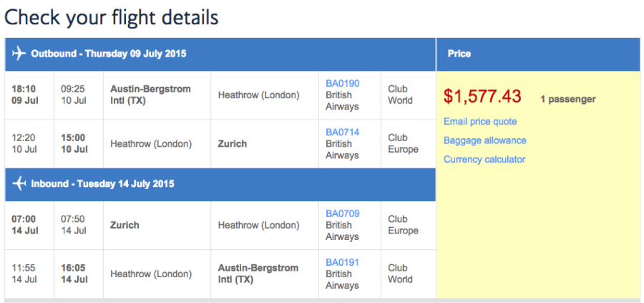This screenshot has height=303, width=644.
Task: Open flight BA0714 details link
Action: [343, 132]
